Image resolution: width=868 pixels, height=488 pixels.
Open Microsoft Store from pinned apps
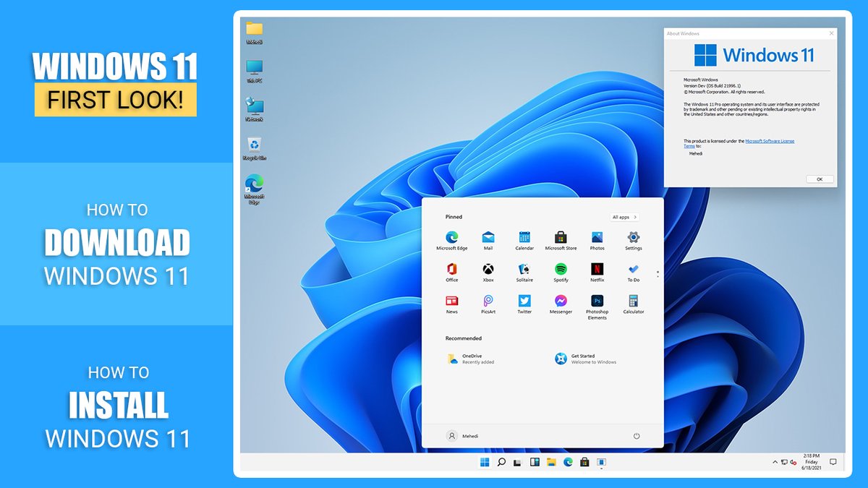561,240
